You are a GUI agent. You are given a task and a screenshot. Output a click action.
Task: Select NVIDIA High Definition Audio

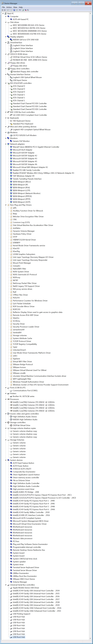[25, 419]
